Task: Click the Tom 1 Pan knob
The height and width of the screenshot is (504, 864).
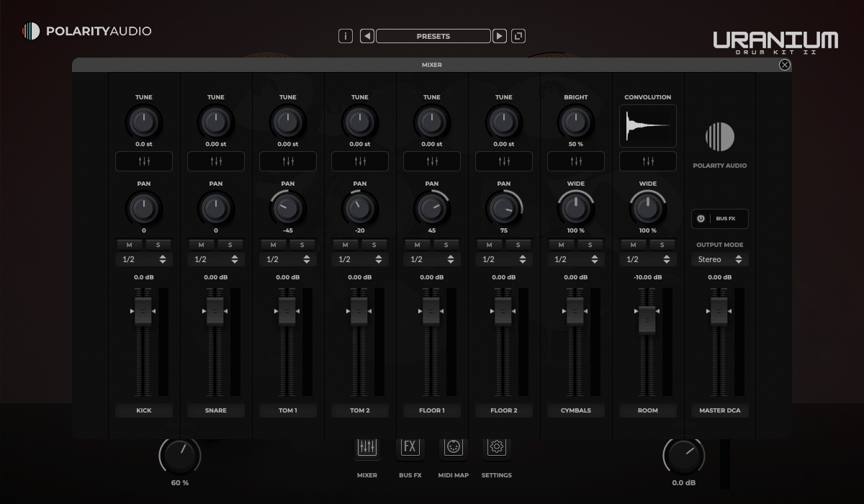Action: tap(288, 209)
